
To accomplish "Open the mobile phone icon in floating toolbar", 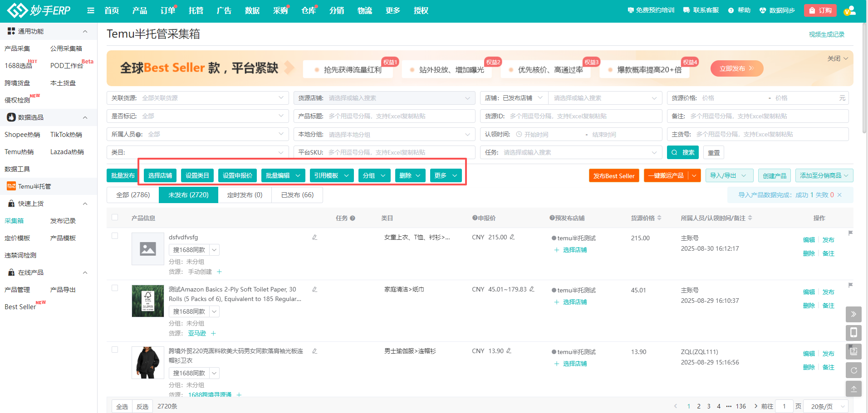I will 853,333.
